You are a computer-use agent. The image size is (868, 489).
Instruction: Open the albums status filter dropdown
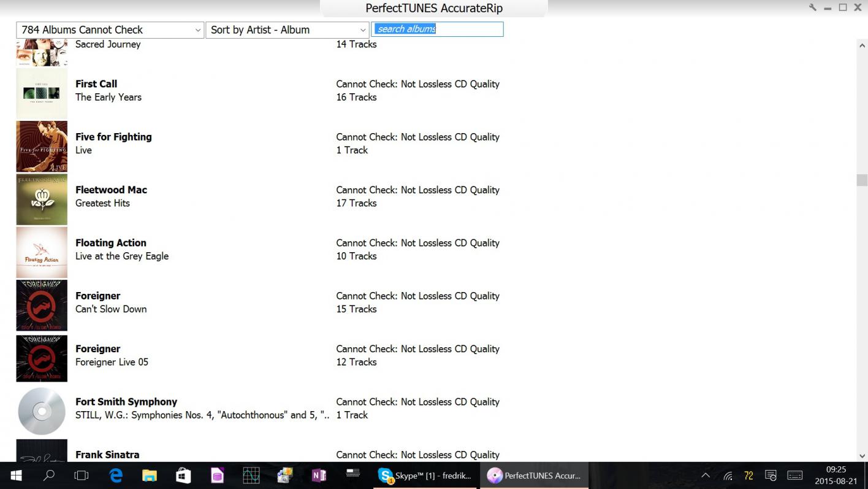tap(110, 29)
